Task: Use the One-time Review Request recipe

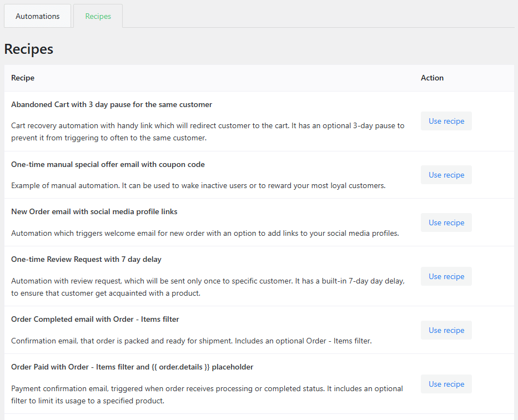Action: [x=446, y=276]
